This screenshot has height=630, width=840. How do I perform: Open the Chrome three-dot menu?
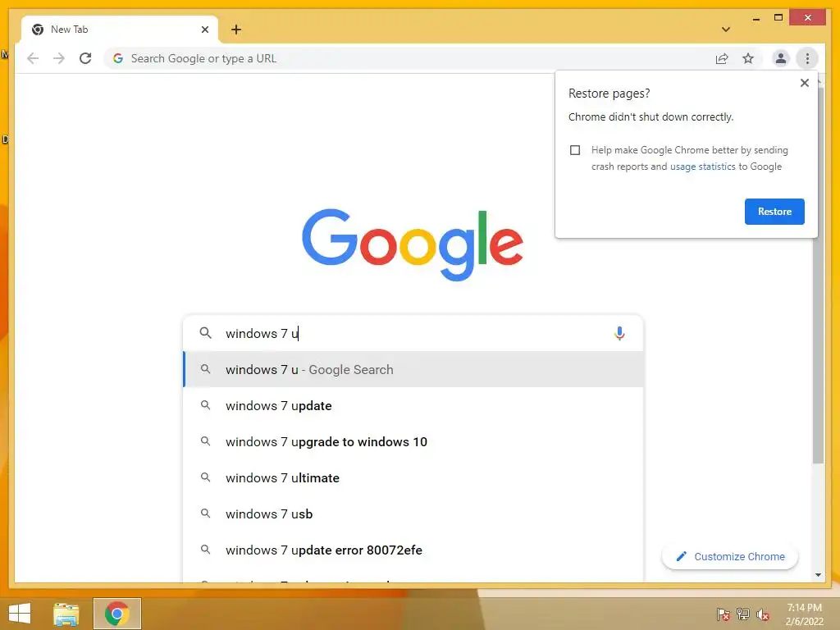click(x=807, y=58)
